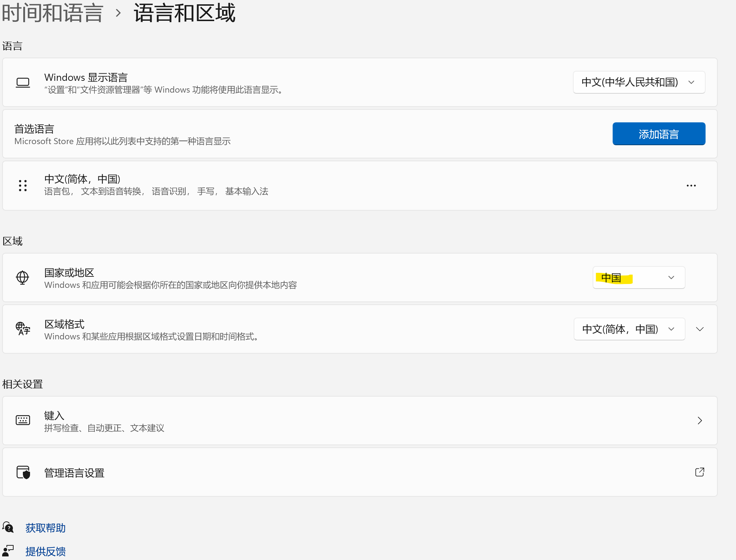Click the 获取帮助 link

pos(45,528)
